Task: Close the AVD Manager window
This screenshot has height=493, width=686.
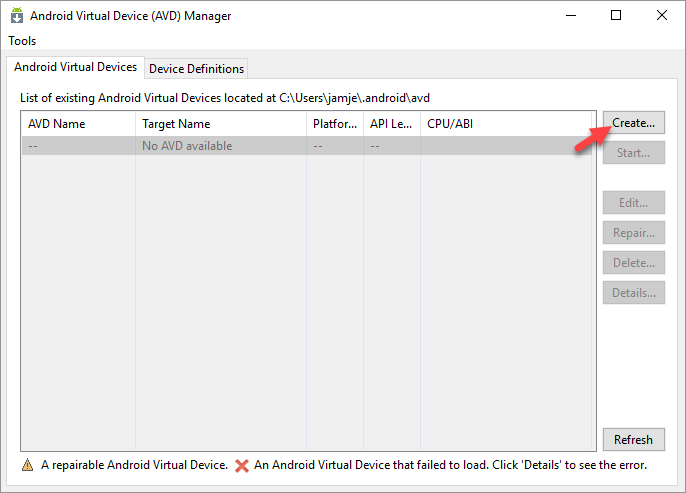Action: [662, 15]
